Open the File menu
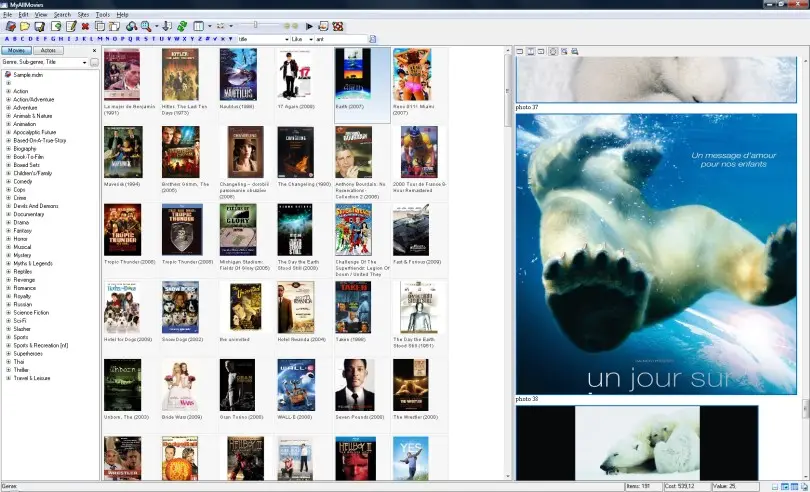 (8, 15)
